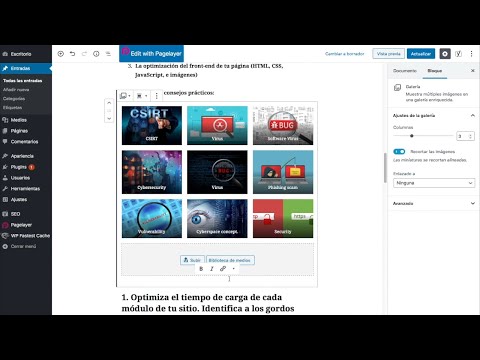This screenshot has width=480, height=360.
Task: Click the Subir upload button
Action: (x=192, y=260)
